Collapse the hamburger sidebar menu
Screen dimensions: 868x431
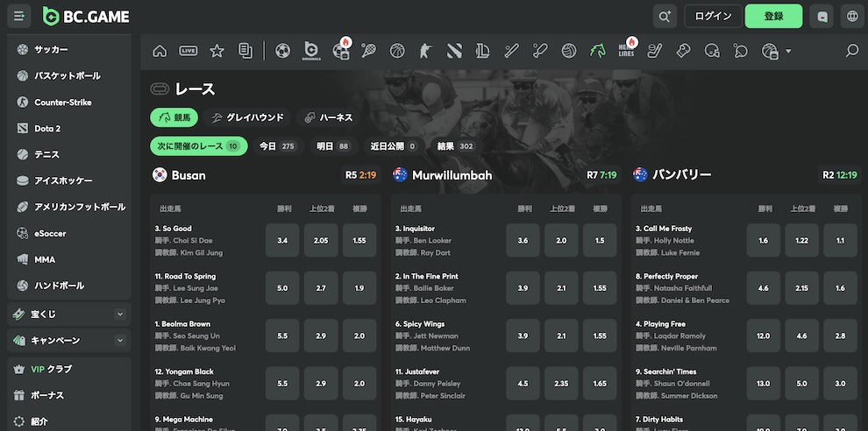(x=18, y=17)
